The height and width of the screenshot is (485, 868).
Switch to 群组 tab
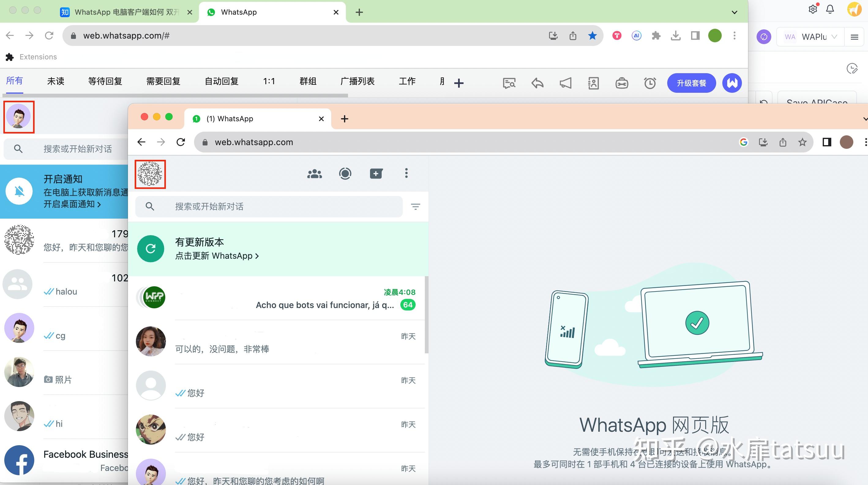click(x=308, y=81)
